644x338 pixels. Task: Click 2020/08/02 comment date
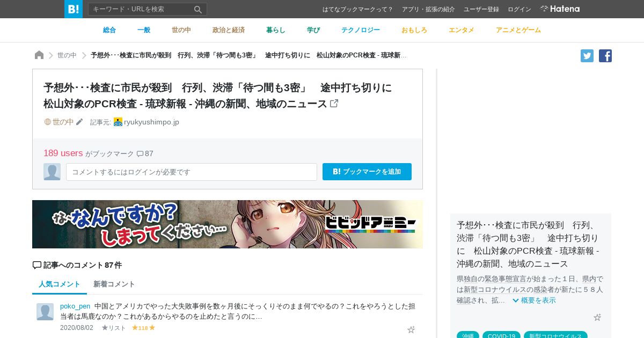click(x=77, y=328)
